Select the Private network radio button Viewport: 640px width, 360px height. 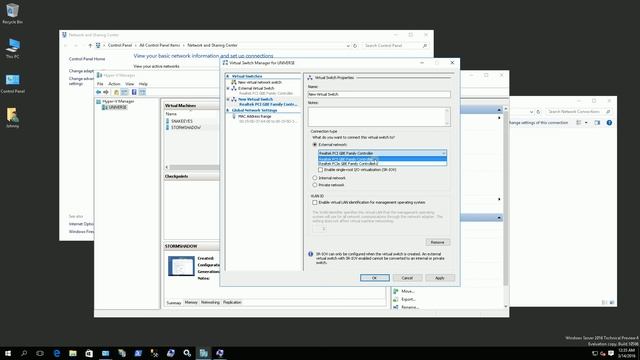pos(315,185)
